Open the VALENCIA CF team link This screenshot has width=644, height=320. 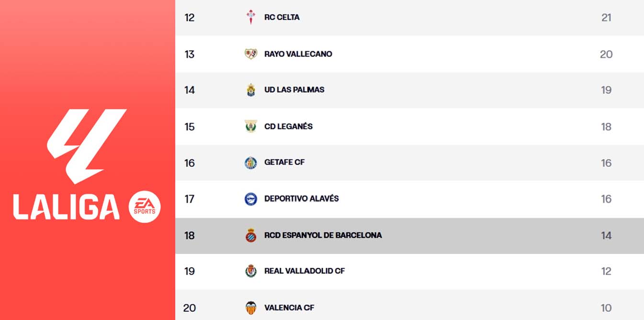click(x=289, y=308)
